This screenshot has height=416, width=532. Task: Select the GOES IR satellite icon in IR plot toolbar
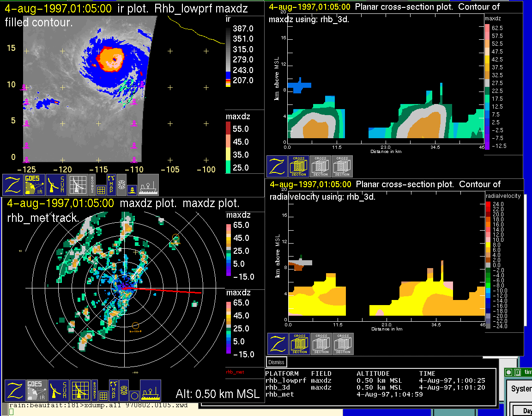34,185
